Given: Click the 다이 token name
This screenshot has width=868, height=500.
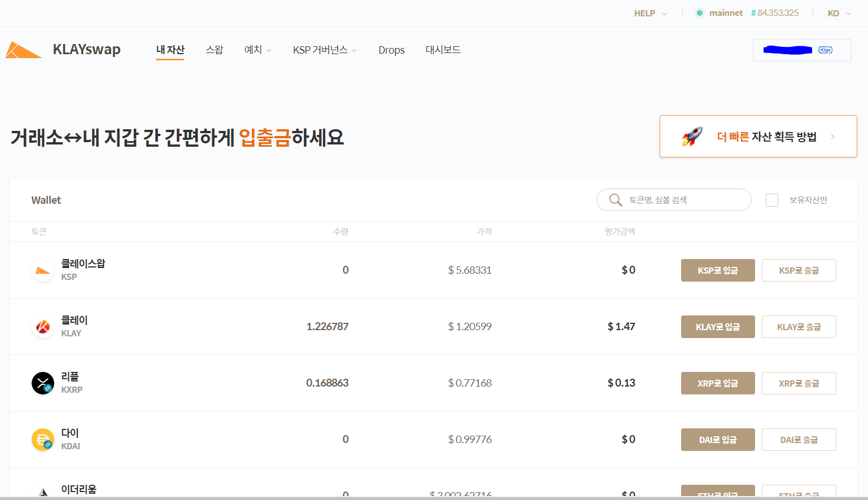Looking at the screenshot, I should (70, 433).
